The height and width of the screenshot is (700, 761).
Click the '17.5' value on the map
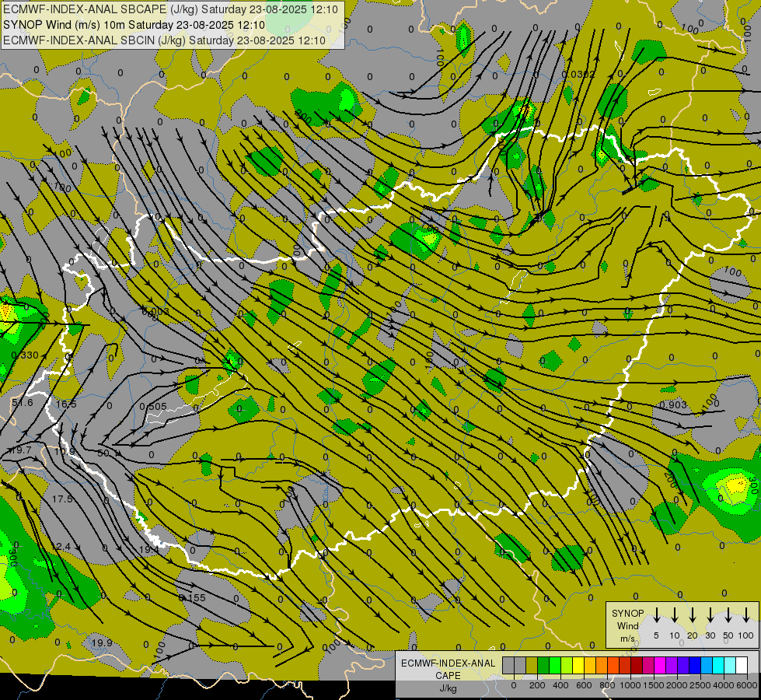tap(62, 499)
